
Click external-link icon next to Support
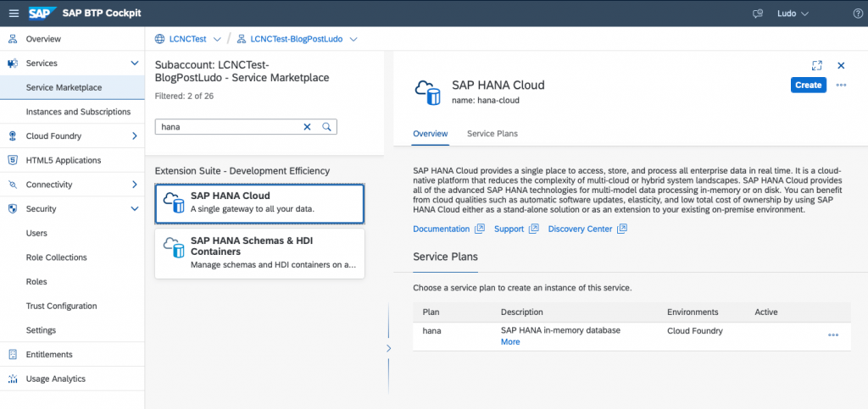pyautogui.click(x=534, y=229)
